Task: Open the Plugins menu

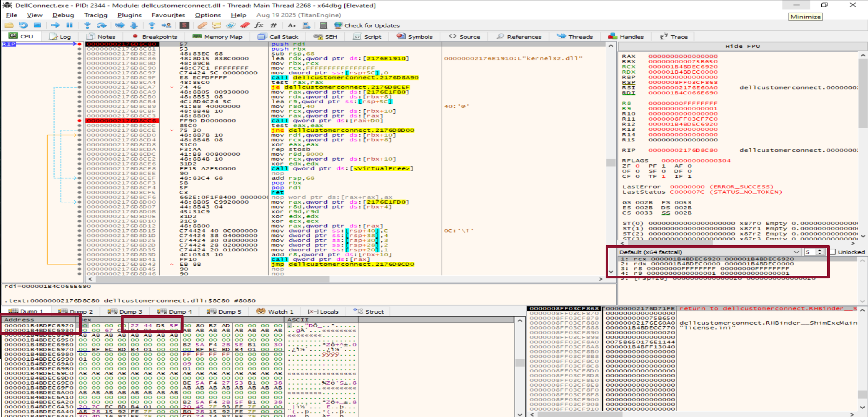Action: (129, 15)
